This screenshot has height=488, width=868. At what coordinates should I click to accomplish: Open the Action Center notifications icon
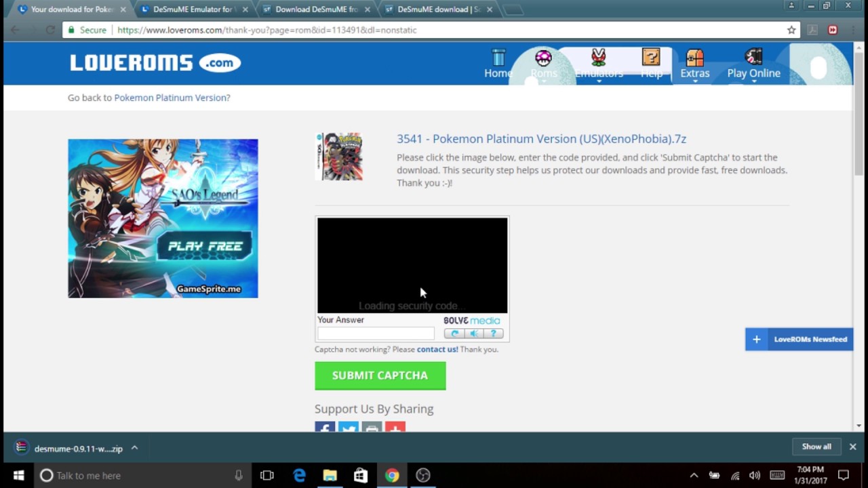(x=844, y=475)
